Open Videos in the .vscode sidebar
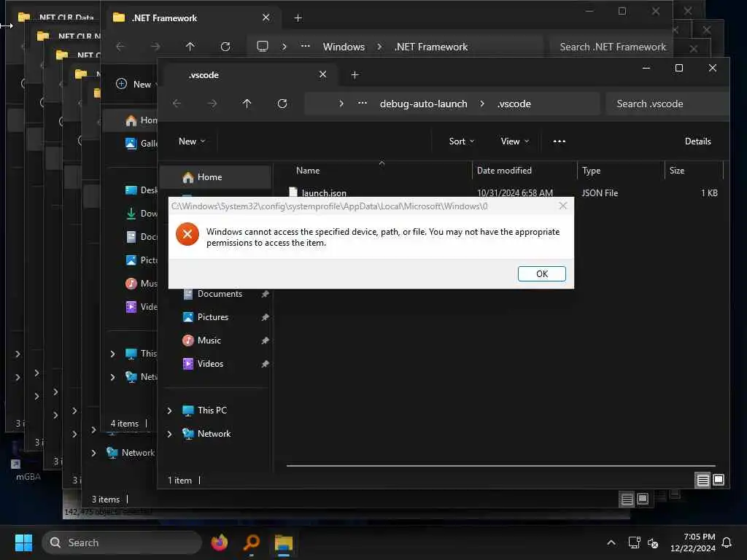This screenshot has width=747, height=560. pyautogui.click(x=210, y=364)
